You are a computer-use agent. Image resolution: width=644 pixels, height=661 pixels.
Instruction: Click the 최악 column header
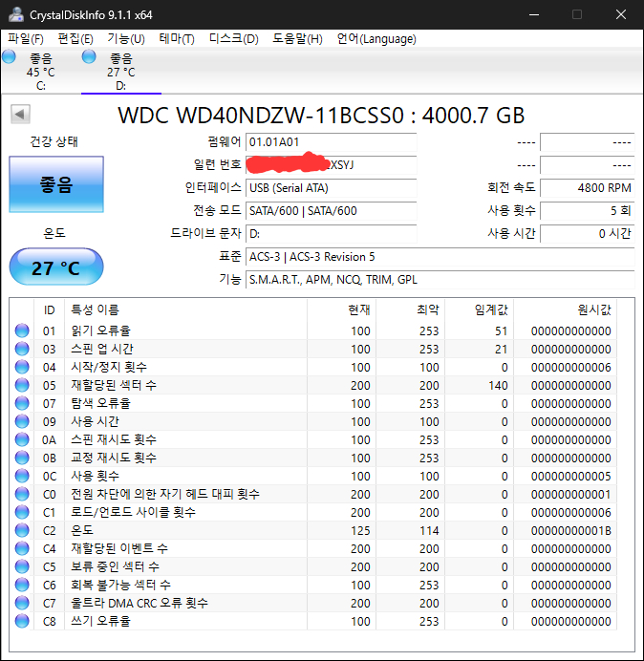click(410, 309)
